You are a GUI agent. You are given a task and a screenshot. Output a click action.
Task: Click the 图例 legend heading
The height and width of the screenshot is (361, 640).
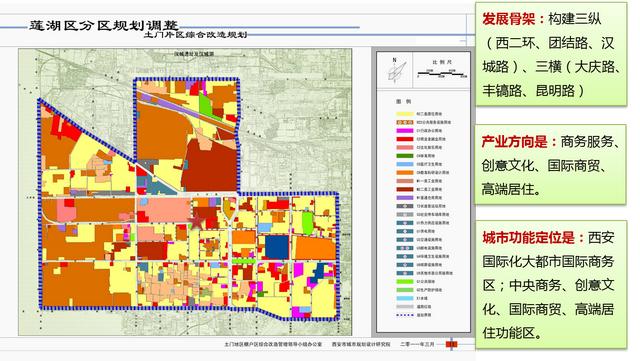pos(403,101)
